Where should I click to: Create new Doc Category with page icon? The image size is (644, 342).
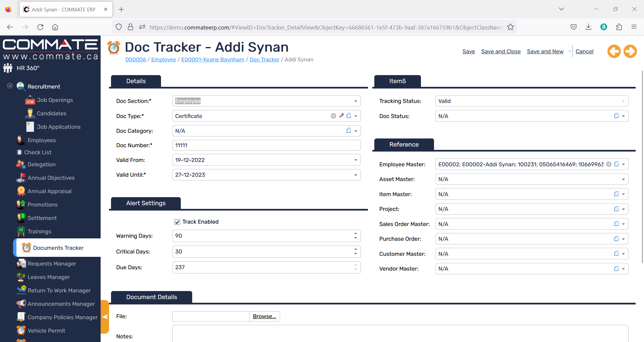click(x=349, y=130)
